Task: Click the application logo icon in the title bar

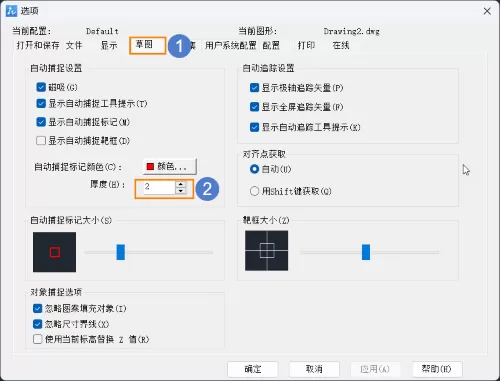Action: pos(11,11)
